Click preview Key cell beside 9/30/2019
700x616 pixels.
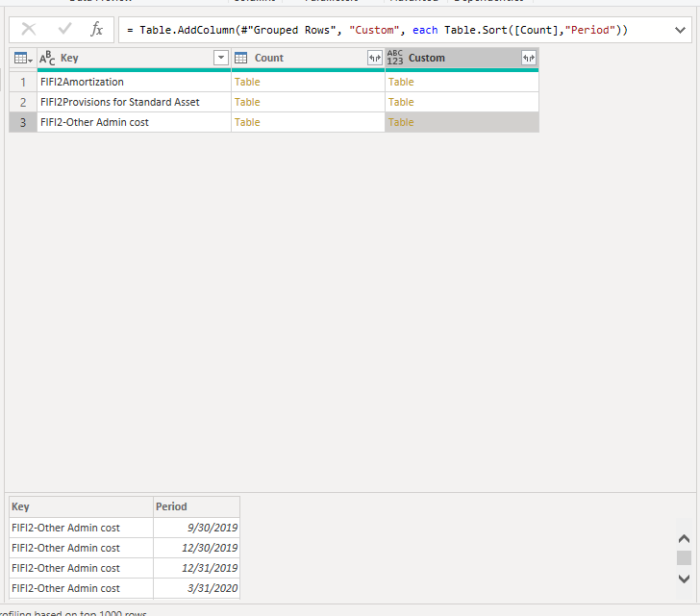[81, 528]
